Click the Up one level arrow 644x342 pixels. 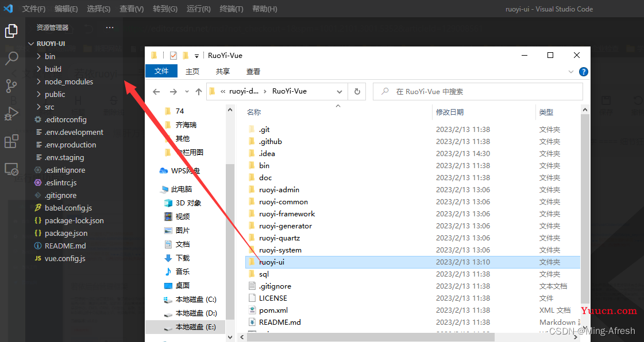[x=199, y=92]
